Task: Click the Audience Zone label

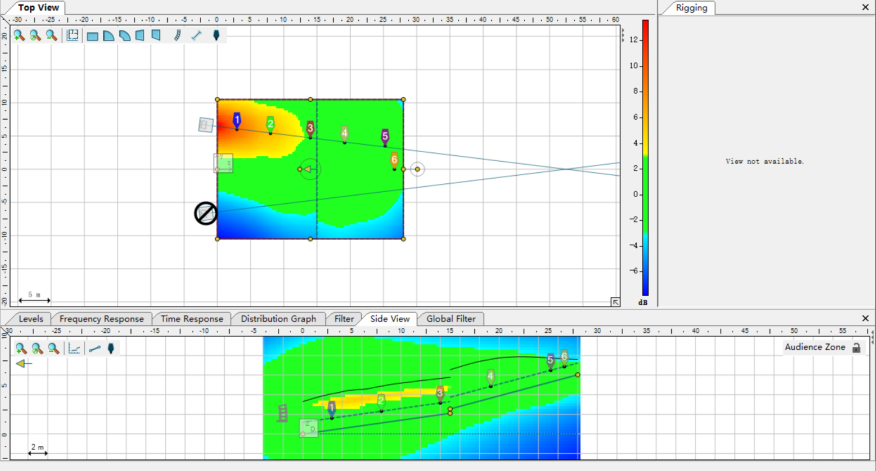Action: pyautogui.click(x=815, y=347)
